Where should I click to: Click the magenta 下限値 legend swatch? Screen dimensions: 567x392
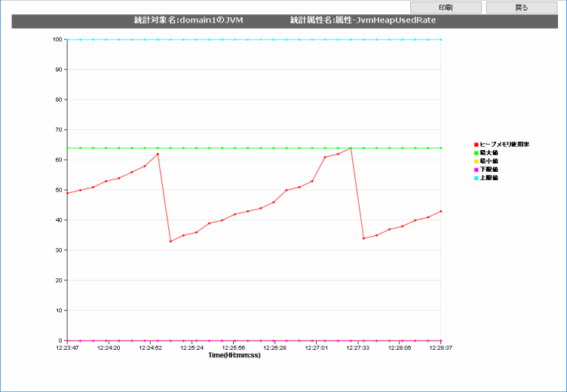tap(476, 170)
